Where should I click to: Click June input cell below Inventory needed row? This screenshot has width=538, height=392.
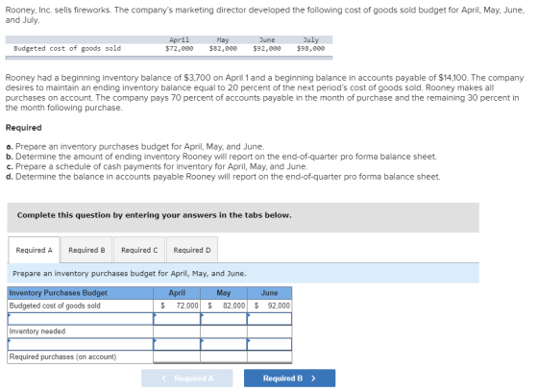(x=269, y=344)
